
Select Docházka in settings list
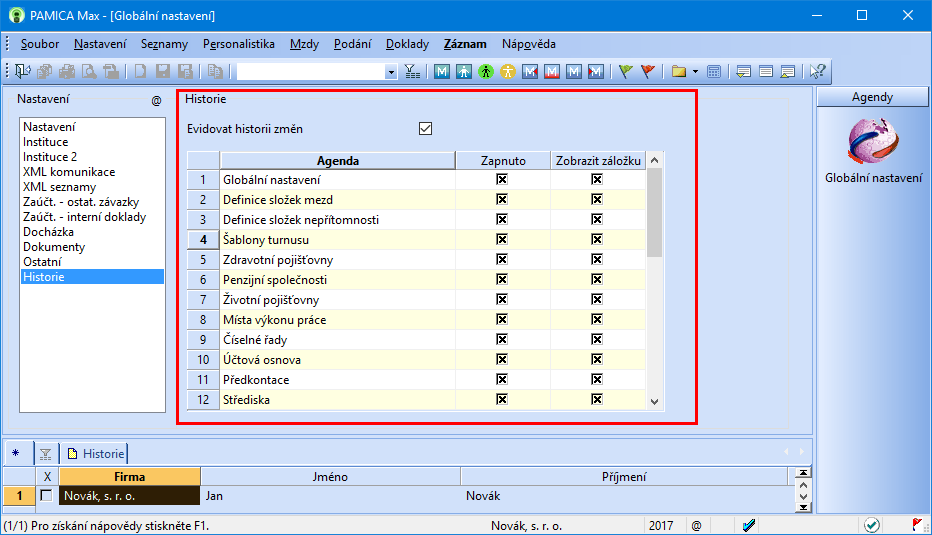pyautogui.click(x=48, y=232)
